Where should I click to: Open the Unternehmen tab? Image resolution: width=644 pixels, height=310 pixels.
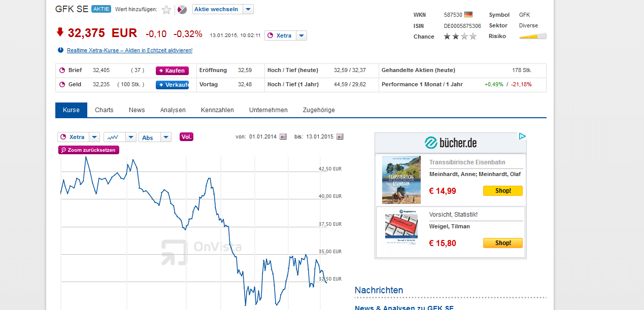click(268, 110)
